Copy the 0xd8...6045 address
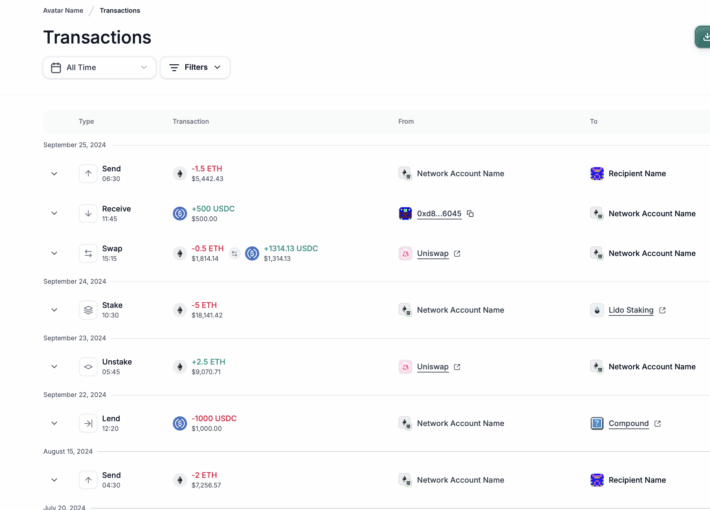This screenshot has width=710, height=510. coord(470,214)
